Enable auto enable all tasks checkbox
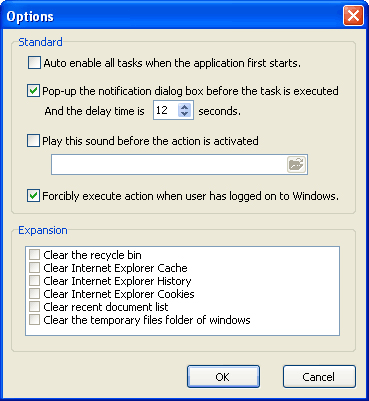Image resolution: width=369 pixels, height=401 pixels. [x=34, y=63]
